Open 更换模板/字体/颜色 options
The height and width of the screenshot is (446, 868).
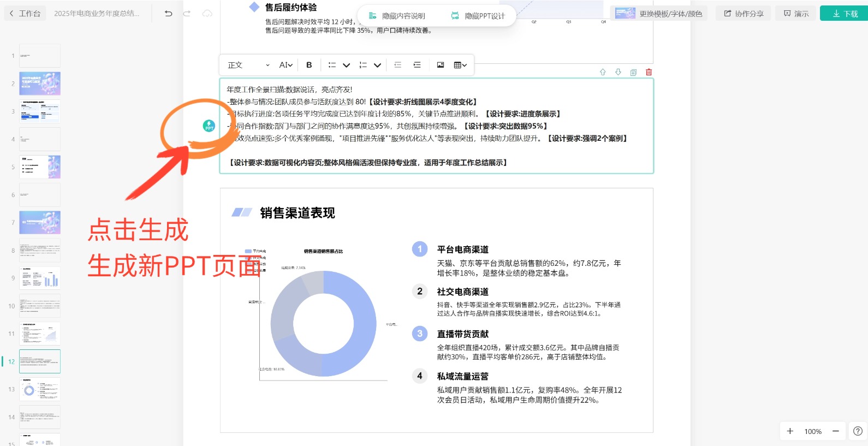[659, 14]
